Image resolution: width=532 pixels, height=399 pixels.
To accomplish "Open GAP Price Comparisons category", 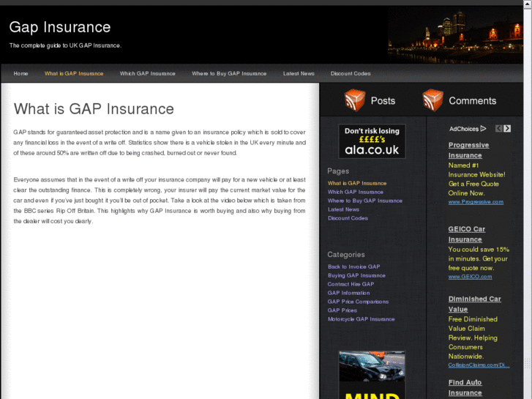I will (x=358, y=302).
